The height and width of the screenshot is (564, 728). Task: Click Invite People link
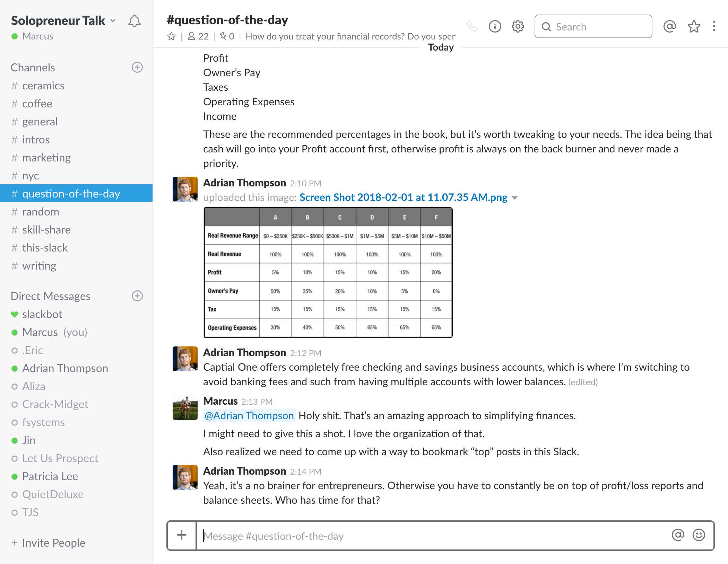pyautogui.click(x=53, y=543)
